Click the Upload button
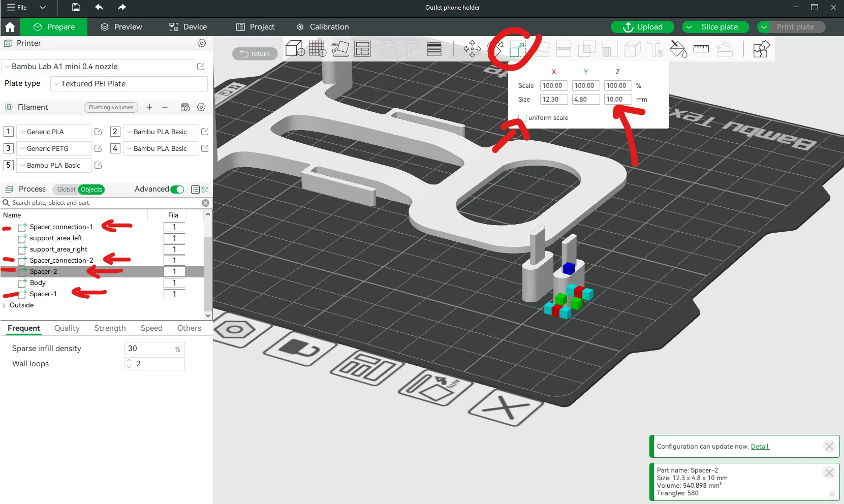The height and width of the screenshot is (504, 844). [x=642, y=27]
